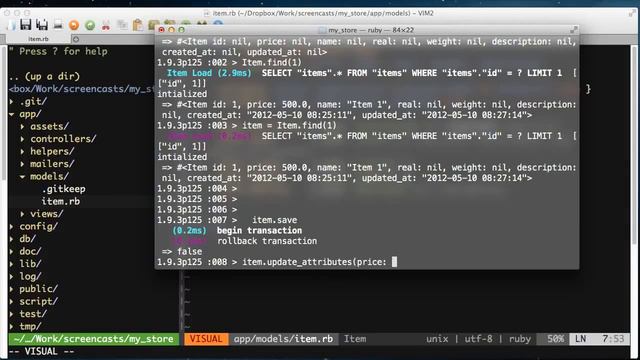The height and width of the screenshot is (360, 640).
Task: Click the '=> false' result line
Action: click(182, 251)
